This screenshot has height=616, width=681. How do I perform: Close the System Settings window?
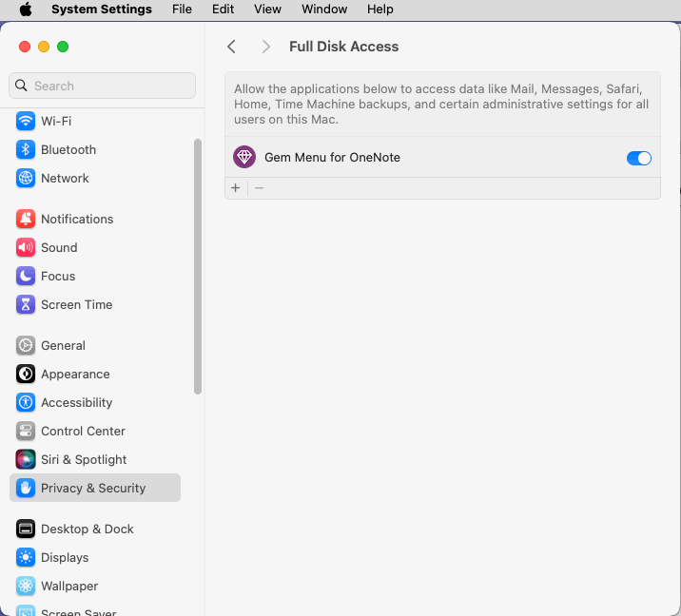25,47
